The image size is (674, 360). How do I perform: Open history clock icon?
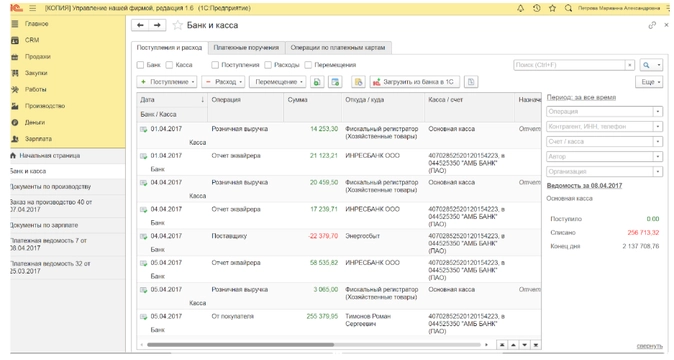pos(536,8)
